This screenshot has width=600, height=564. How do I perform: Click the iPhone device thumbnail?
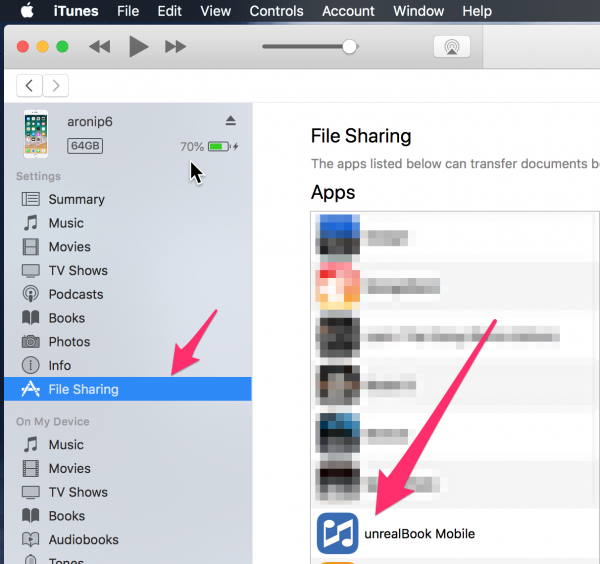pos(36,134)
